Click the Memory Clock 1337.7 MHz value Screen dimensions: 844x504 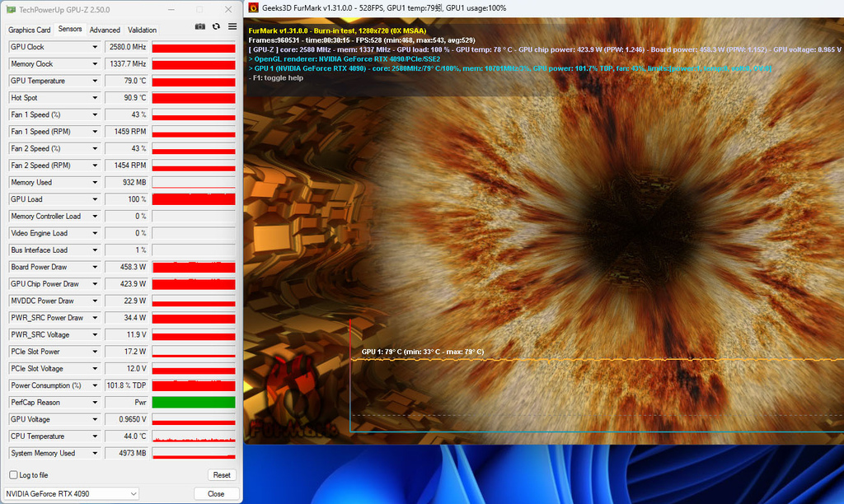coord(126,64)
